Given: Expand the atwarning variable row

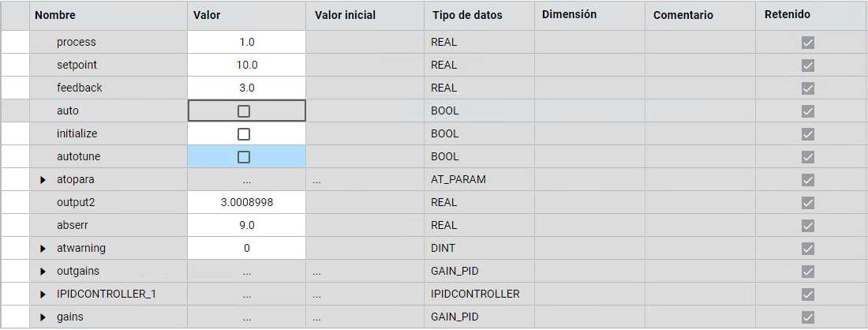Looking at the screenshot, I should click(x=43, y=249).
